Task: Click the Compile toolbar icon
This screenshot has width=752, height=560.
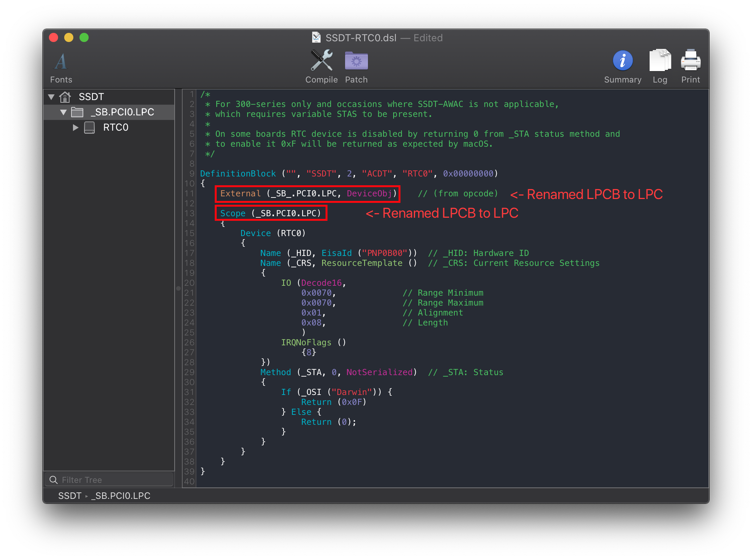Action: tap(321, 61)
